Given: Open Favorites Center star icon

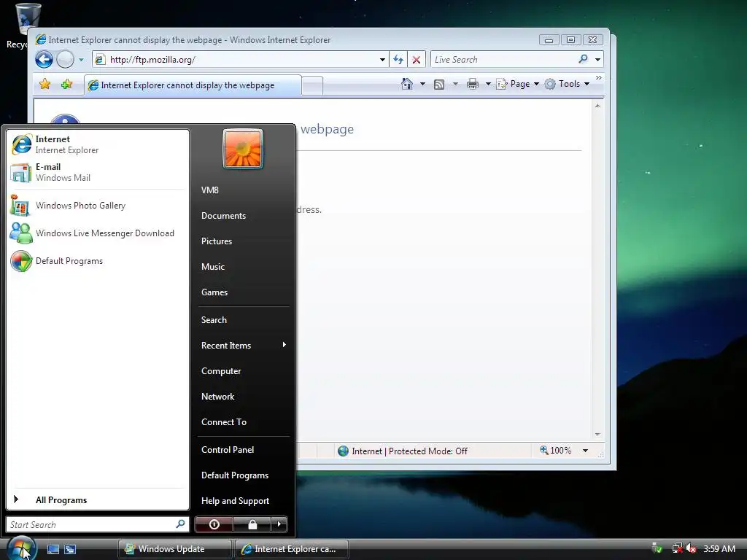Looking at the screenshot, I should tap(44, 85).
